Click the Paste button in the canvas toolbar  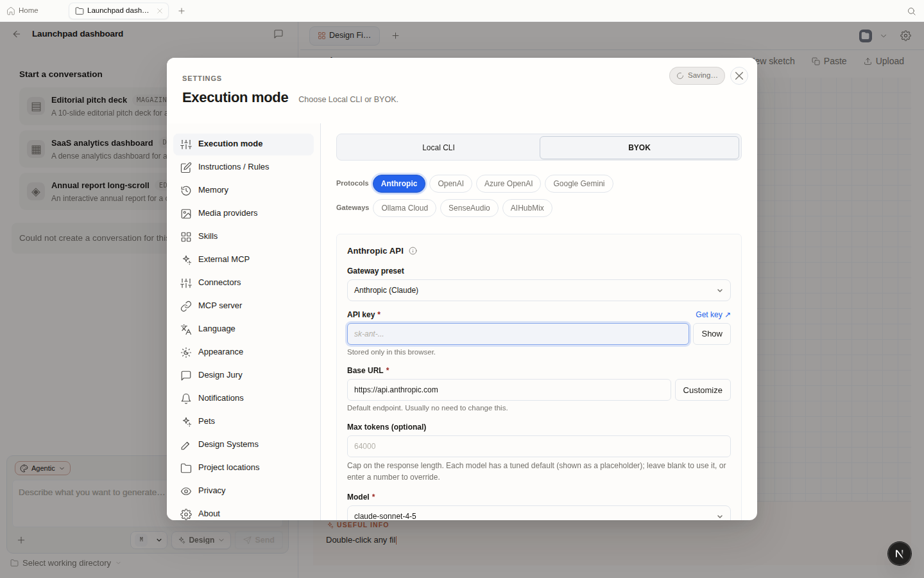[829, 61]
